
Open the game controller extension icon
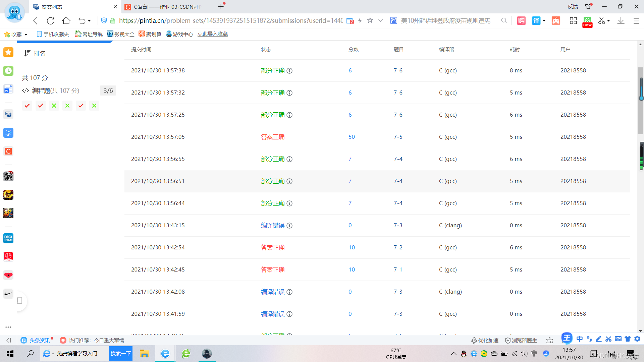556,21
